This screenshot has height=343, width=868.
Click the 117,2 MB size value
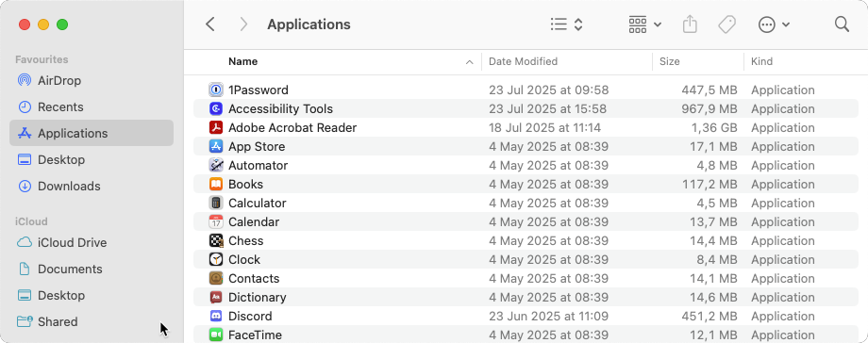(x=710, y=185)
